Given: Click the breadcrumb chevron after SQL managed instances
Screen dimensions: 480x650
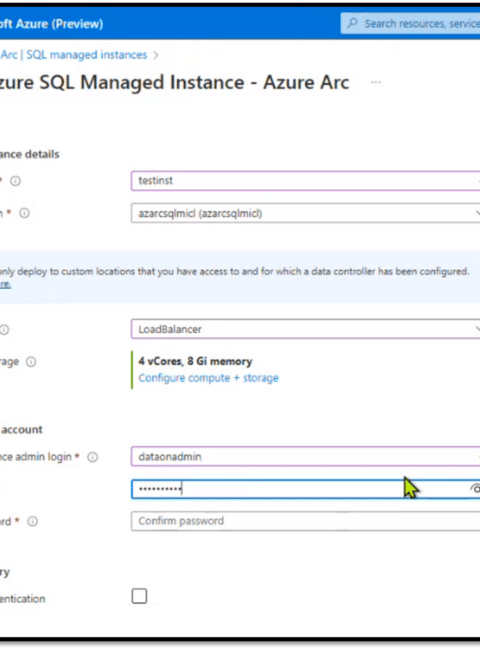Looking at the screenshot, I should pos(156,55).
